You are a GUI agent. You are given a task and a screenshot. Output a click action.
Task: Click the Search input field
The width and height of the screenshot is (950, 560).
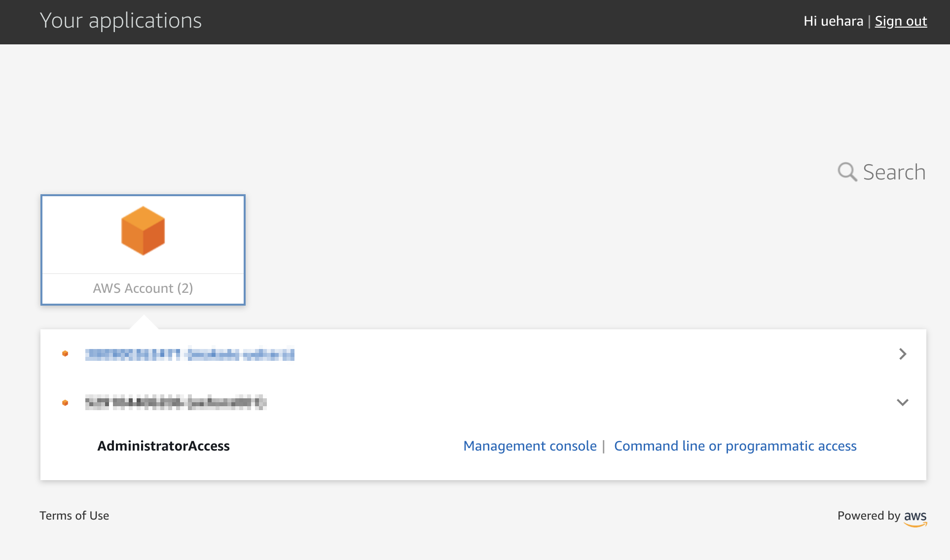click(x=894, y=172)
